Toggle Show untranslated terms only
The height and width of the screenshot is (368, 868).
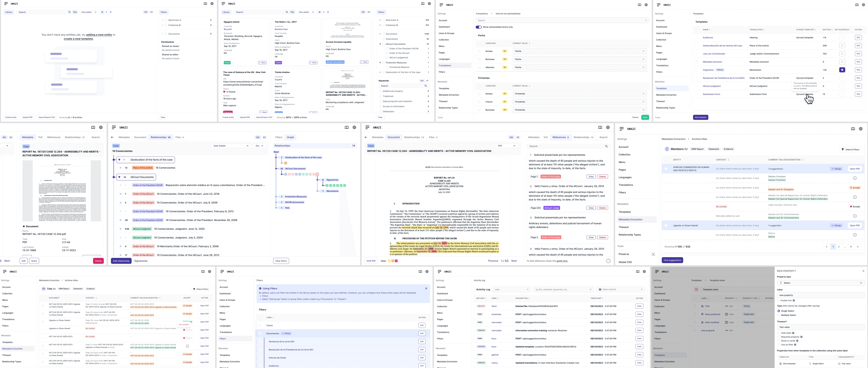click(x=479, y=27)
